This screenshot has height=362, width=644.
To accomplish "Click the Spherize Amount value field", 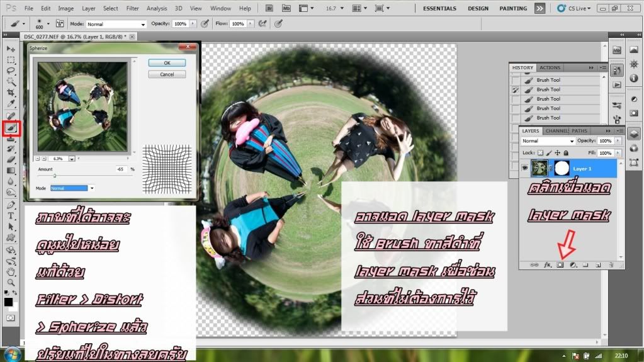I will pyautogui.click(x=120, y=169).
